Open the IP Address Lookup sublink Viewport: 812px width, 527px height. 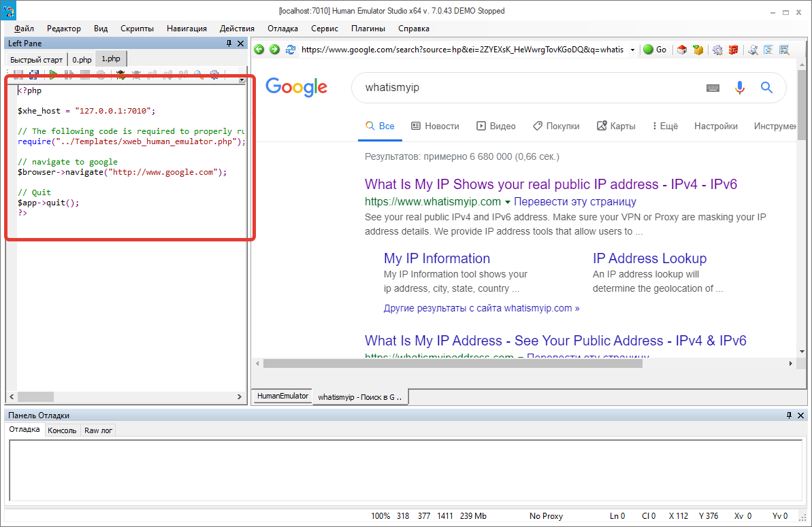pyautogui.click(x=649, y=258)
